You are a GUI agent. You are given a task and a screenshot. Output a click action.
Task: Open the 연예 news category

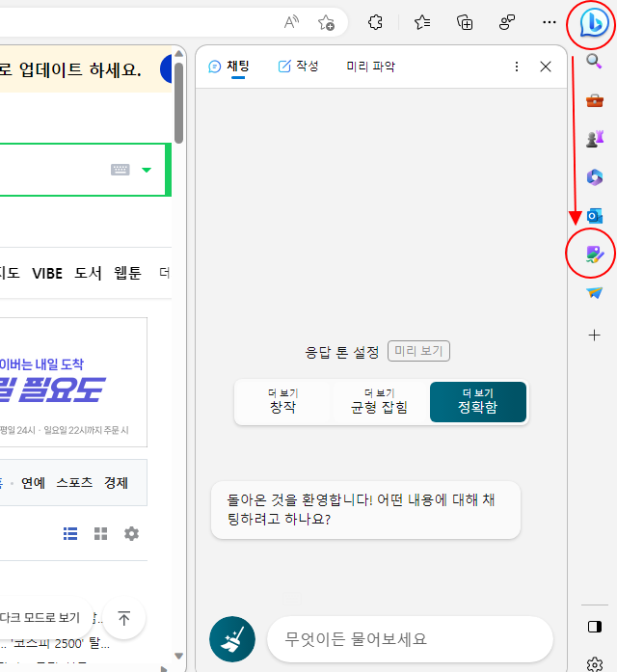coord(33,483)
